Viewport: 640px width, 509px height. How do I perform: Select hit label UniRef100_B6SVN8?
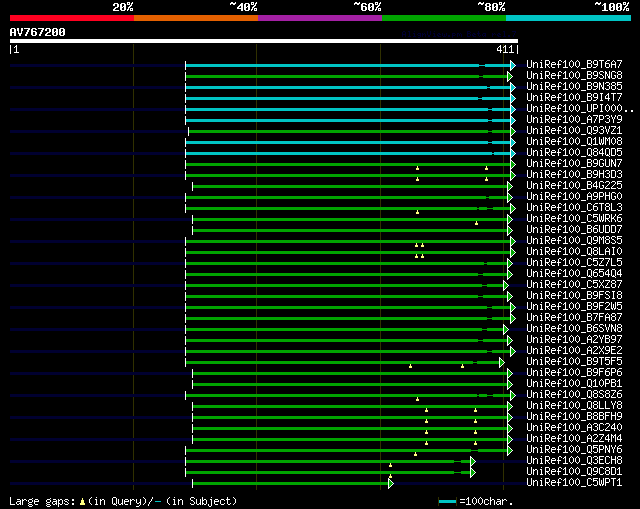click(x=574, y=329)
